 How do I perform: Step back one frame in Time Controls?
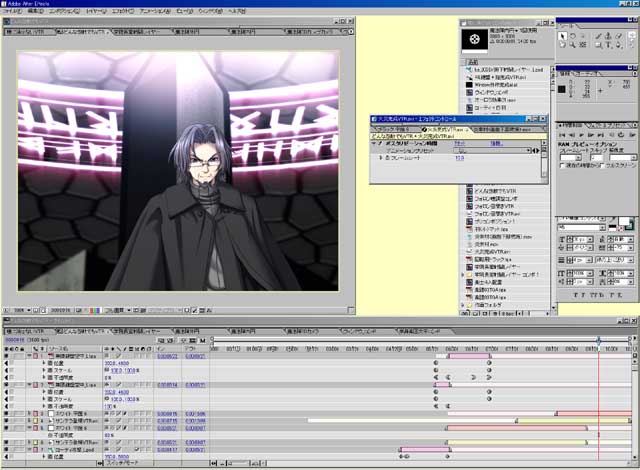pos(572,135)
